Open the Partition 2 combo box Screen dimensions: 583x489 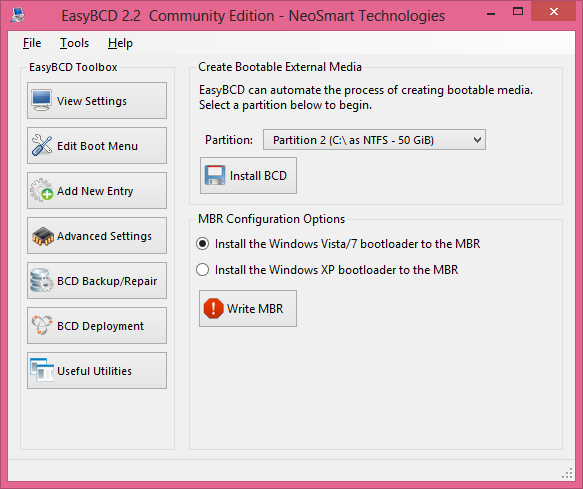click(374, 140)
